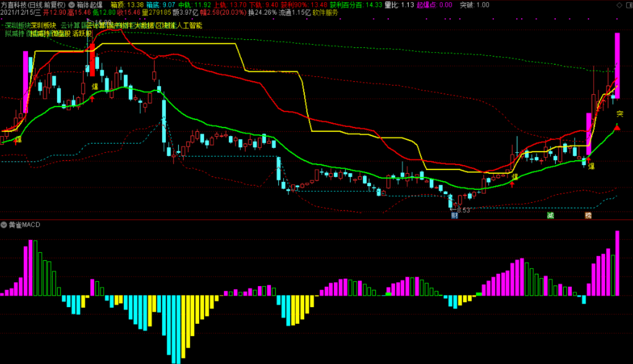Click the 获利百分百 14.33 indicator value
Image resolution: width=633 pixels, height=364 pixels.
pos(356,5)
